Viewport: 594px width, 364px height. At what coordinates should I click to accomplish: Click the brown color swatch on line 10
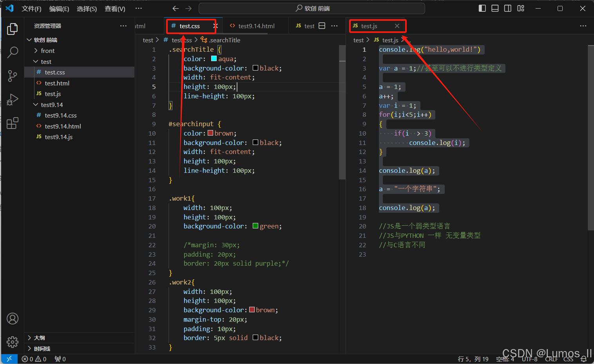coord(210,133)
